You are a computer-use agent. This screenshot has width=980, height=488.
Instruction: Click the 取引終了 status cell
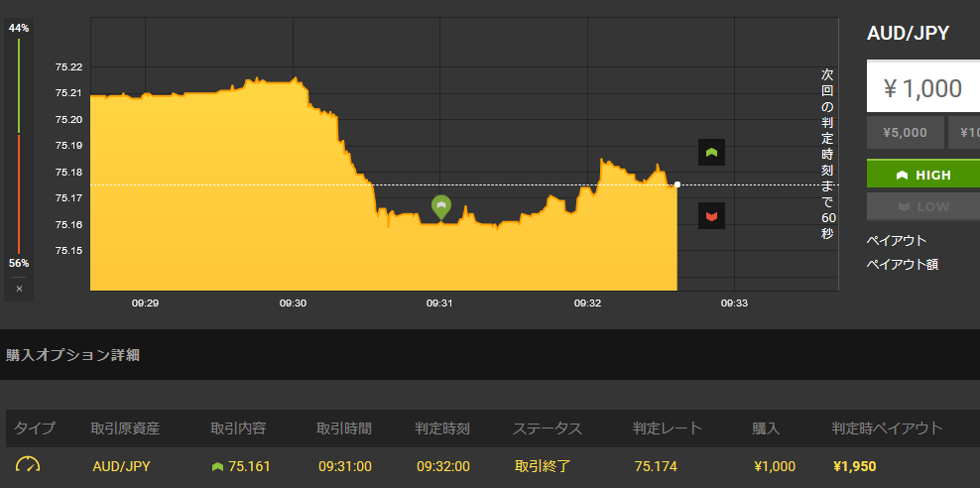pos(543,466)
